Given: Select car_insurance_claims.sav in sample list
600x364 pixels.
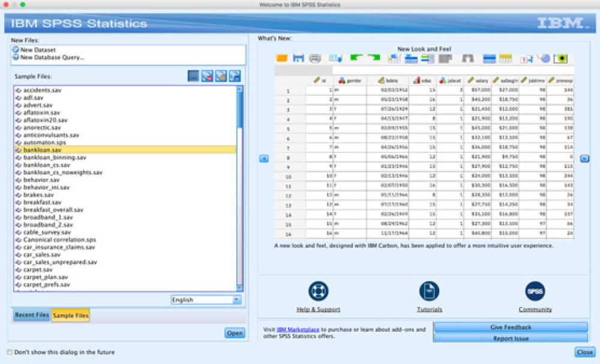Looking at the screenshot, I should (125, 247).
